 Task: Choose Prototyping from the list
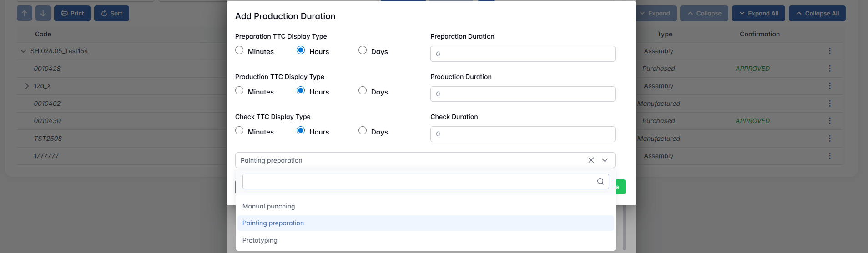[x=260, y=240]
